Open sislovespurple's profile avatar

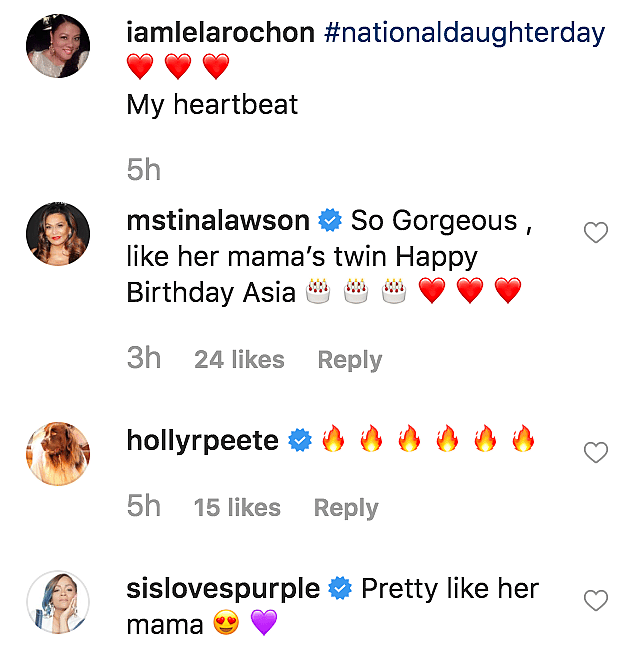point(58,602)
